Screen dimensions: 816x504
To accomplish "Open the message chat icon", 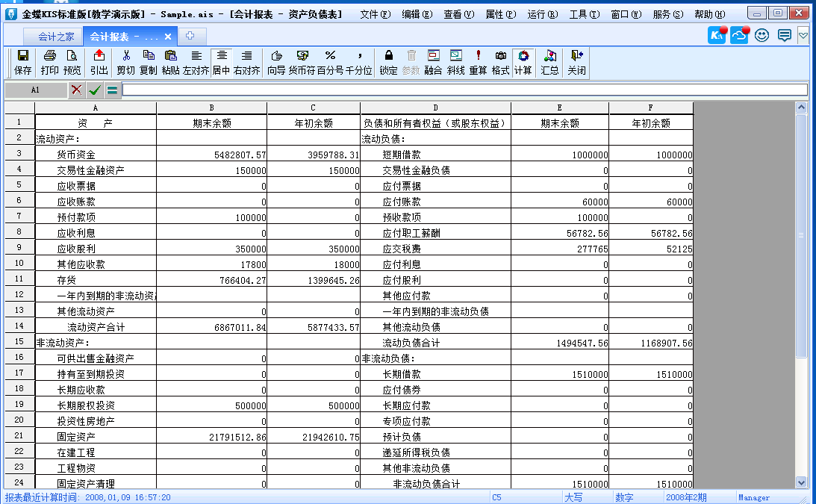I will coord(784,35).
